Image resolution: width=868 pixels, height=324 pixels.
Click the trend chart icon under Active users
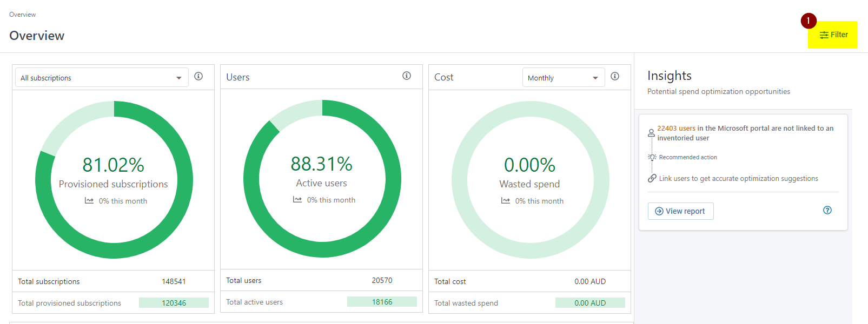click(297, 200)
